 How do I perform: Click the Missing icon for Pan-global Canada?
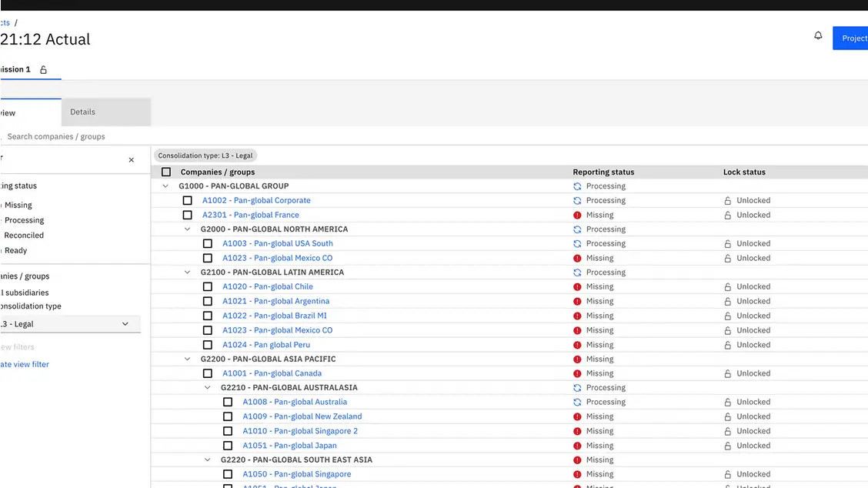point(577,374)
